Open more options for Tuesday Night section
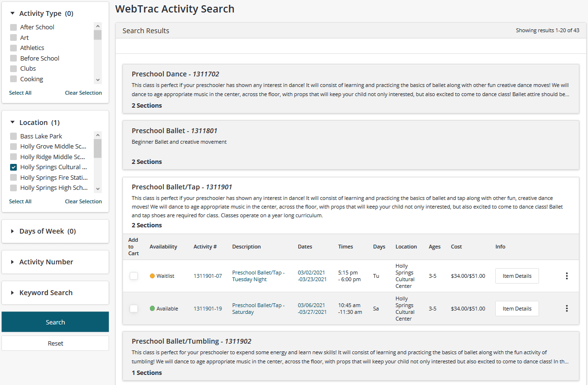 567,276
